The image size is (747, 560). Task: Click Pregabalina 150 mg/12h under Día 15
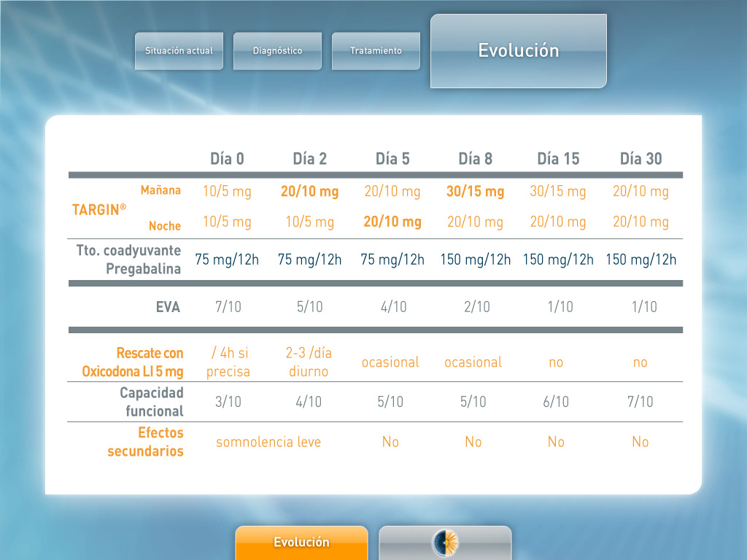[558, 260]
